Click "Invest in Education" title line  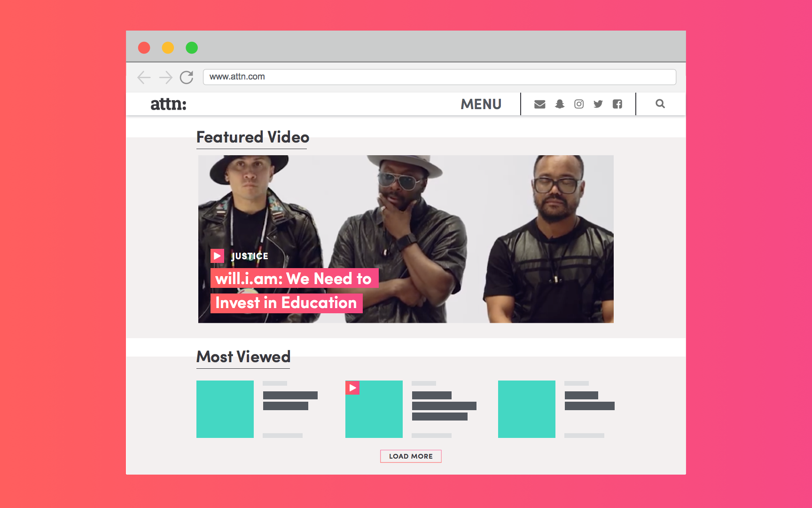click(286, 303)
